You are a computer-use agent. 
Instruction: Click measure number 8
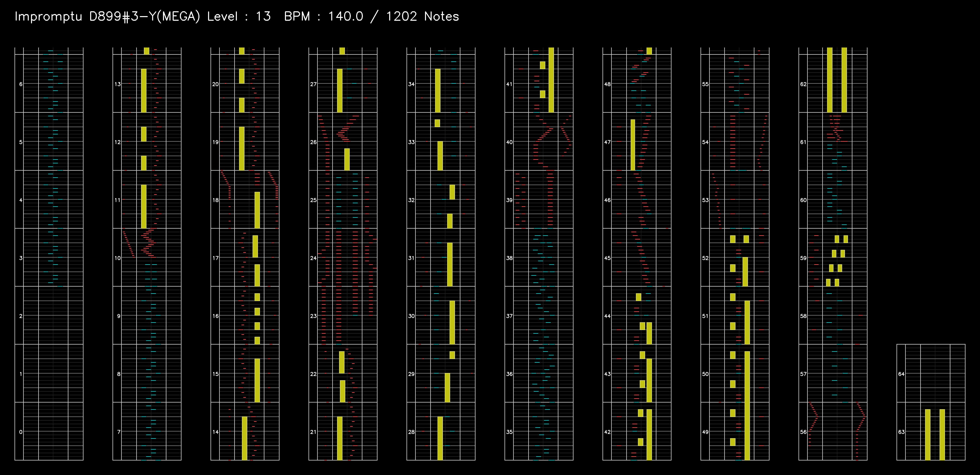[x=119, y=374]
